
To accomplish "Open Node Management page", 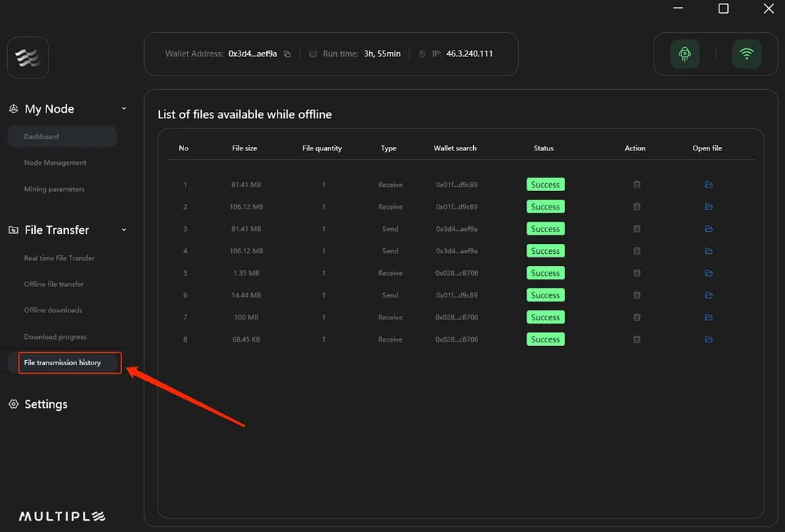I will click(x=55, y=163).
